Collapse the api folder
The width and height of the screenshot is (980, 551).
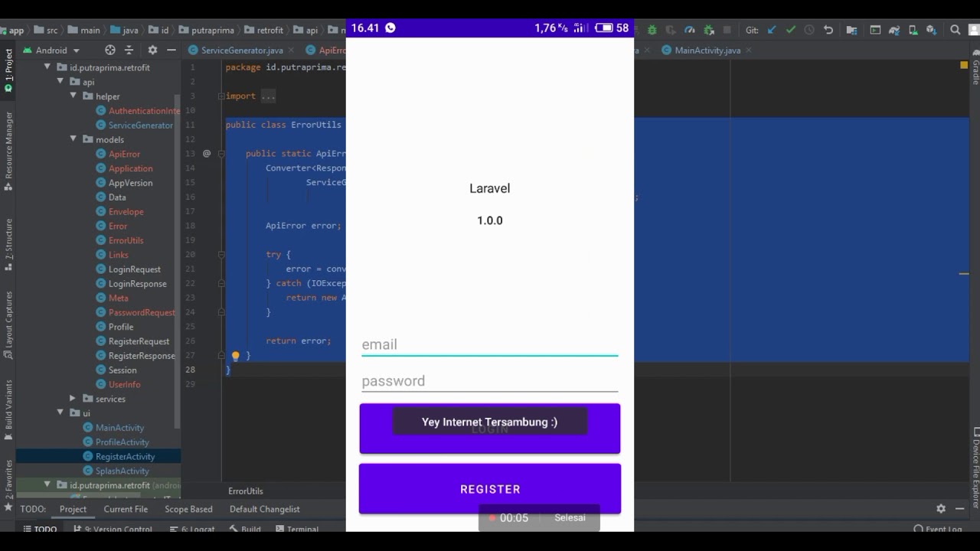pyautogui.click(x=60, y=82)
